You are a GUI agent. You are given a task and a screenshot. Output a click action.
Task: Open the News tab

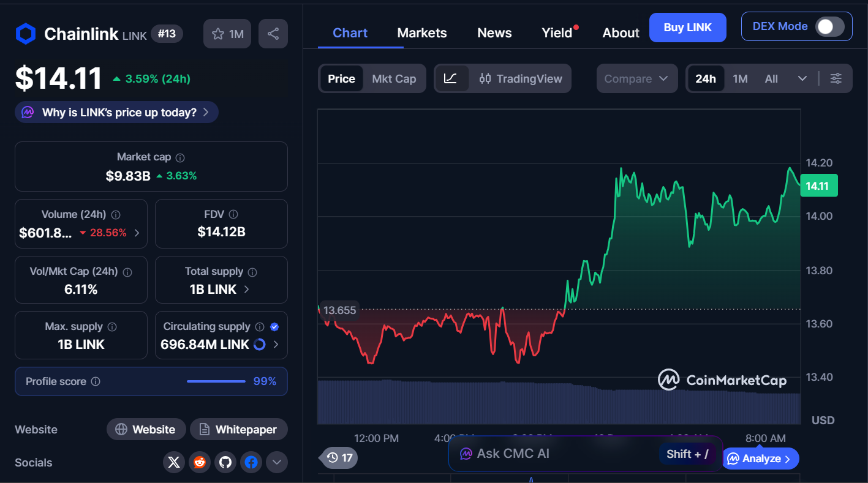(x=494, y=32)
